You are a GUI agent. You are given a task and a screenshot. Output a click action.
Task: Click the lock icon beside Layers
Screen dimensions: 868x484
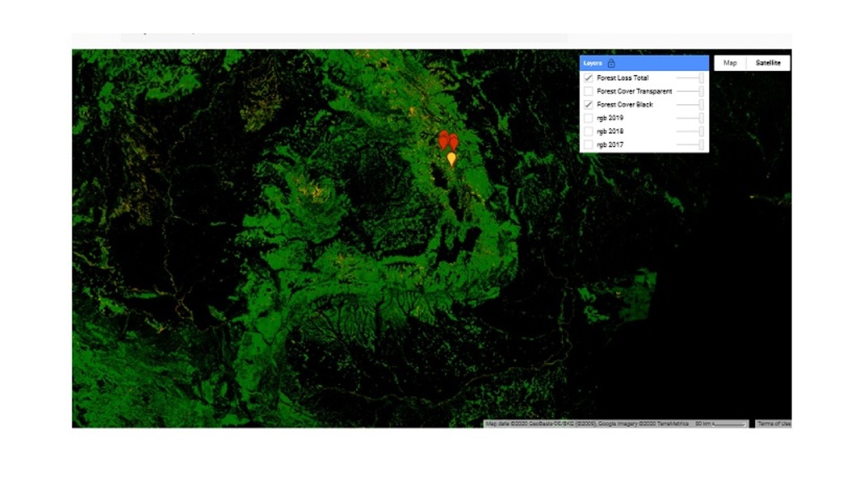611,63
